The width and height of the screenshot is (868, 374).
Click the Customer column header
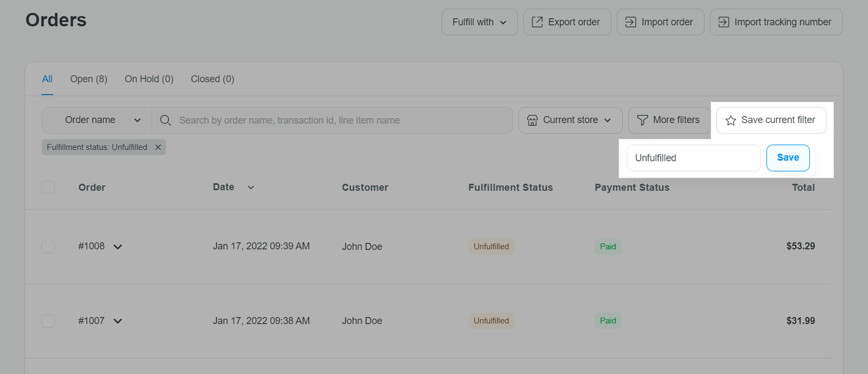[365, 188]
